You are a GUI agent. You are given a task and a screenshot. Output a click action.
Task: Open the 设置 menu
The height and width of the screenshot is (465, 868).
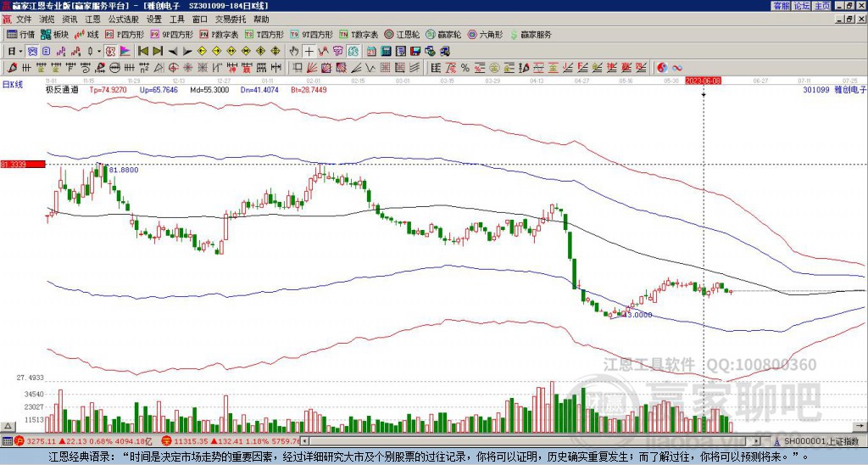(x=154, y=20)
